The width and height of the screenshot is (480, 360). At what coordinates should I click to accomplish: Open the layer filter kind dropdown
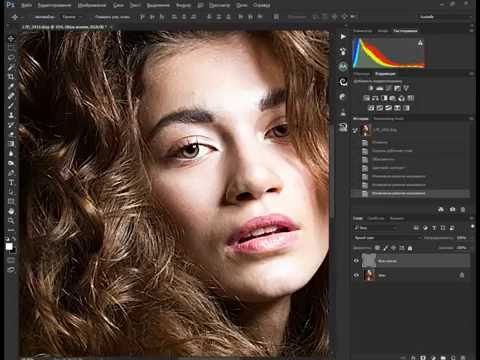[x=375, y=228]
